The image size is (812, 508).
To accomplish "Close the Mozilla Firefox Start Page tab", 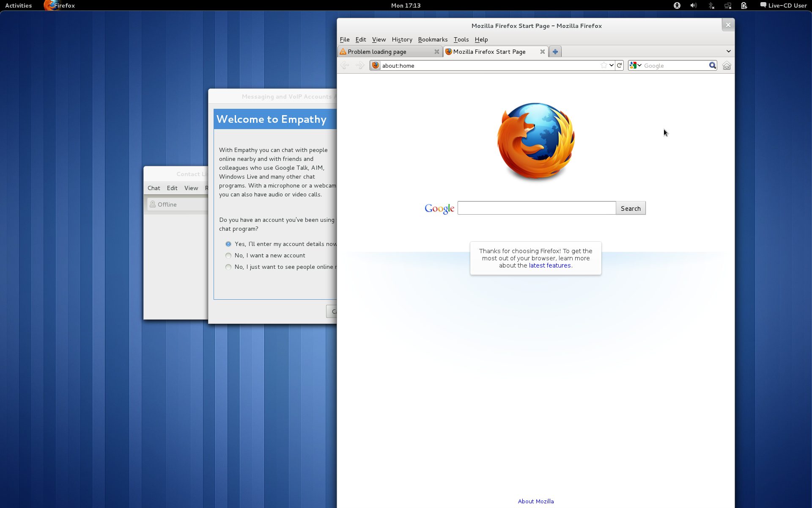I will point(543,52).
